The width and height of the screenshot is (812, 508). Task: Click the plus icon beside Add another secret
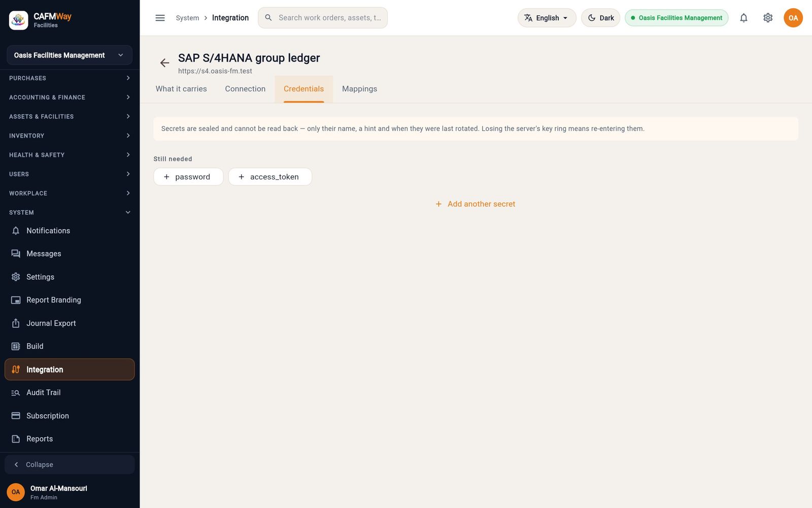438,204
